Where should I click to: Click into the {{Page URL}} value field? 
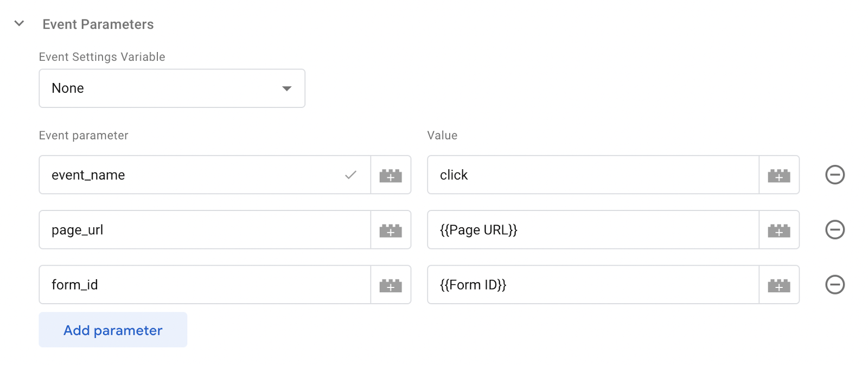click(592, 230)
